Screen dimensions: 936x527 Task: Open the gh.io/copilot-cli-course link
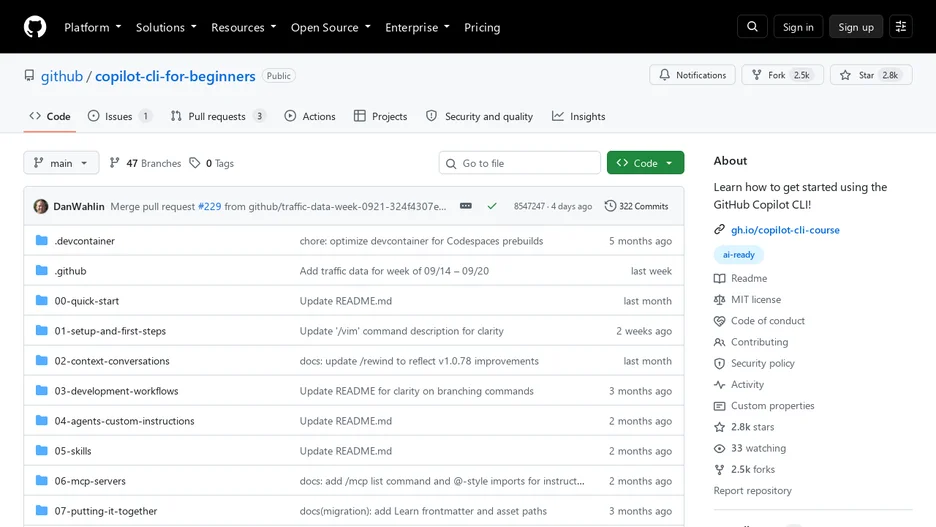(785, 230)
